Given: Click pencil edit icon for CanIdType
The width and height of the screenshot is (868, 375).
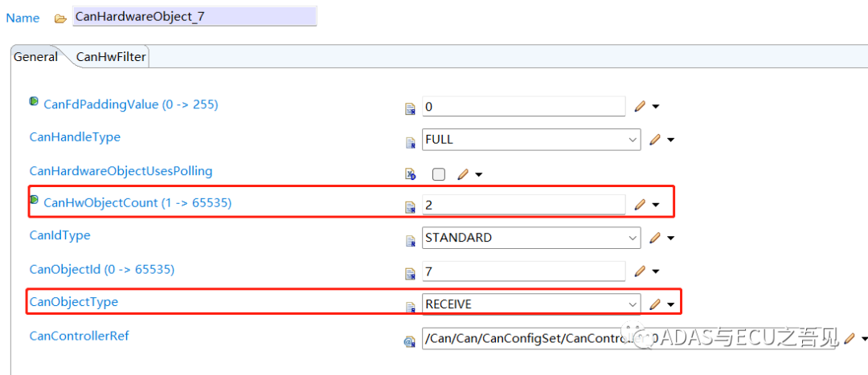Looking at the screenshot, I should click(655, 238).
